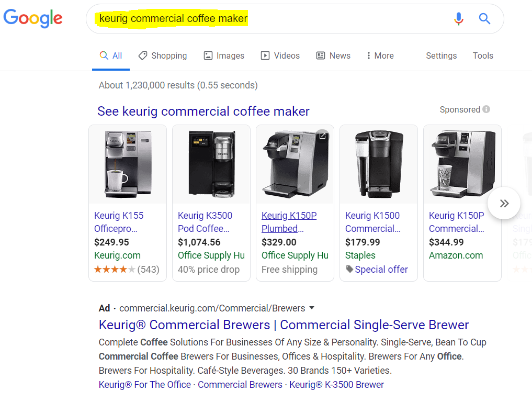Open Keurig For The Office sitelink

coord(145,385)
